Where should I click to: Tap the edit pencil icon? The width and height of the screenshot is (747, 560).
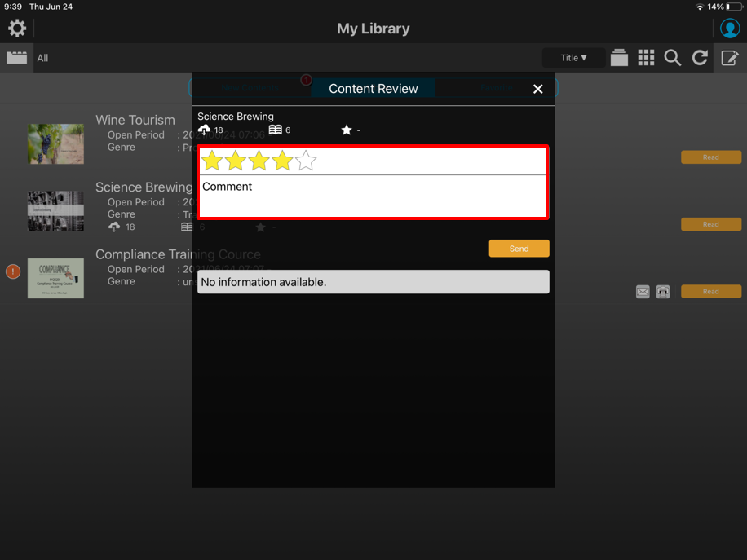tap(729, 58)
